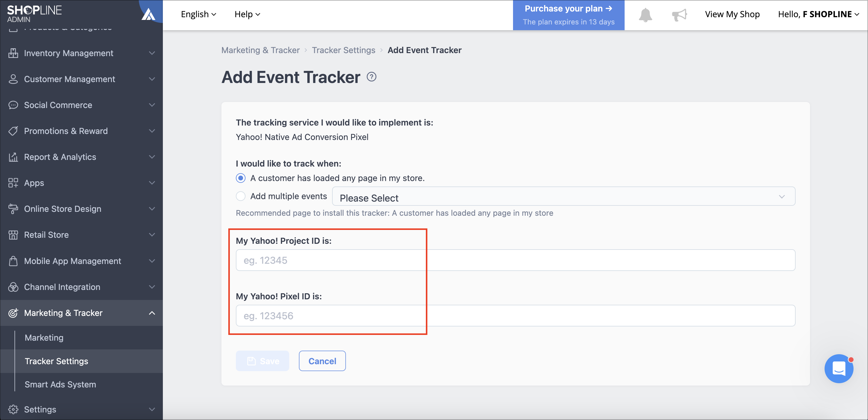Collapse Marketing & Tracker chevron

pos(152,313)
